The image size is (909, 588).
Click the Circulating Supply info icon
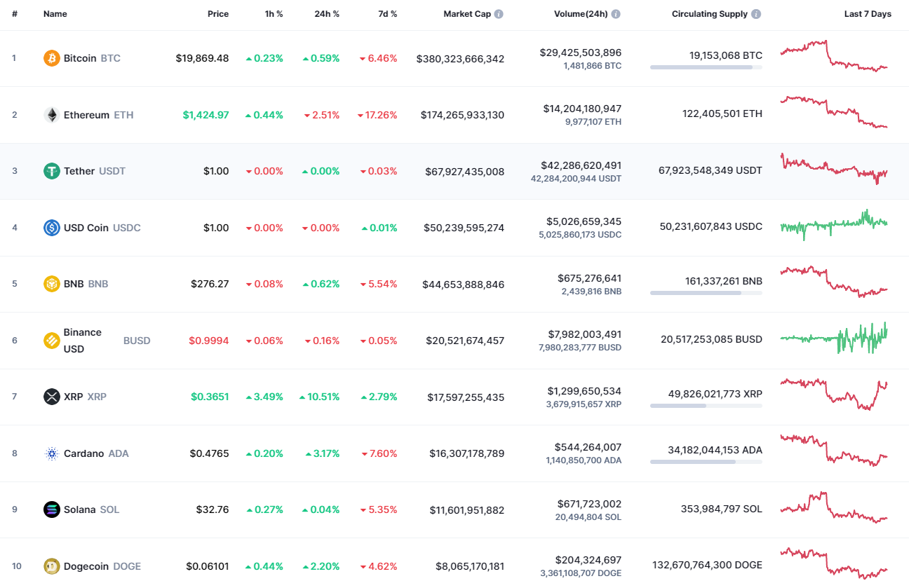(756, 13)
